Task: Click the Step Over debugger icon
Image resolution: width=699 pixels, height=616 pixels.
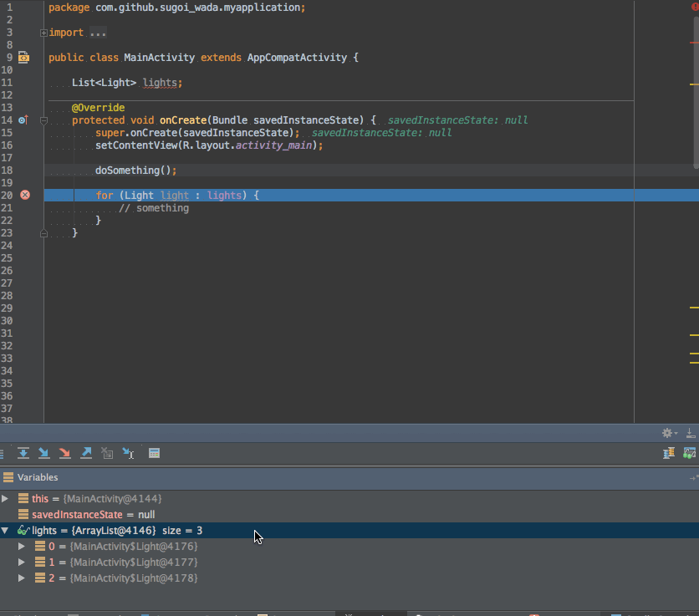Action: [23, 453]
